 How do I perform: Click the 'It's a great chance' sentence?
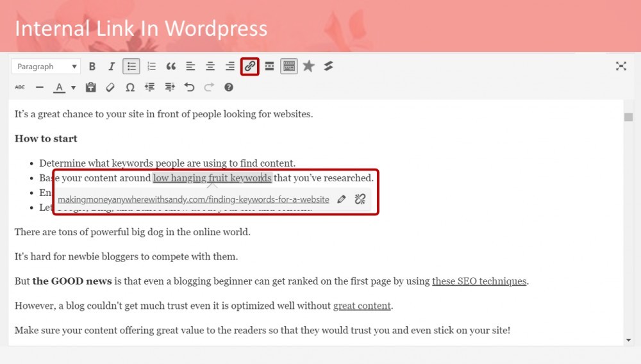[x=164, y=114]
